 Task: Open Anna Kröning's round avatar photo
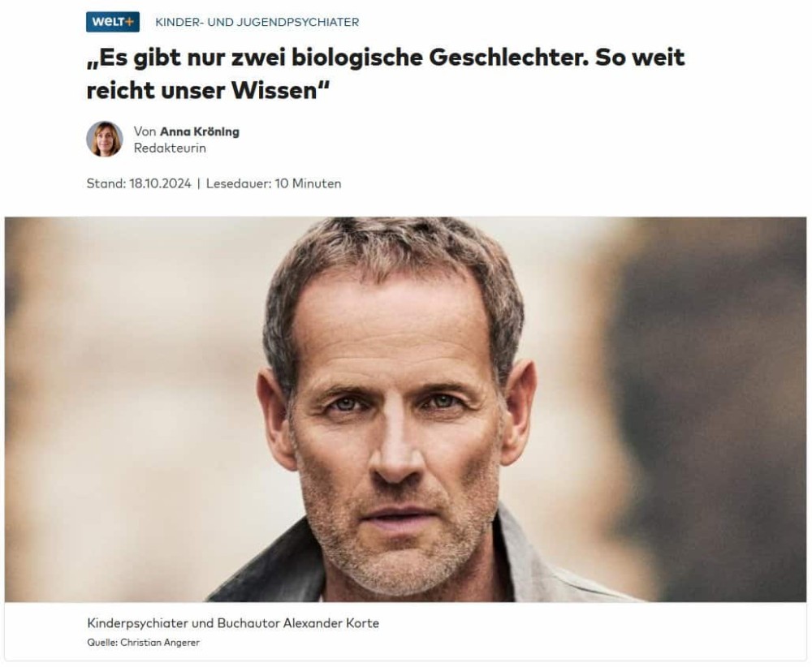coord(105,140)
